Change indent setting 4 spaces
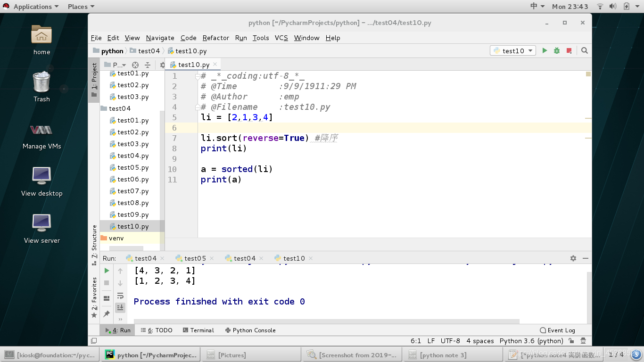 coord(480,341)
